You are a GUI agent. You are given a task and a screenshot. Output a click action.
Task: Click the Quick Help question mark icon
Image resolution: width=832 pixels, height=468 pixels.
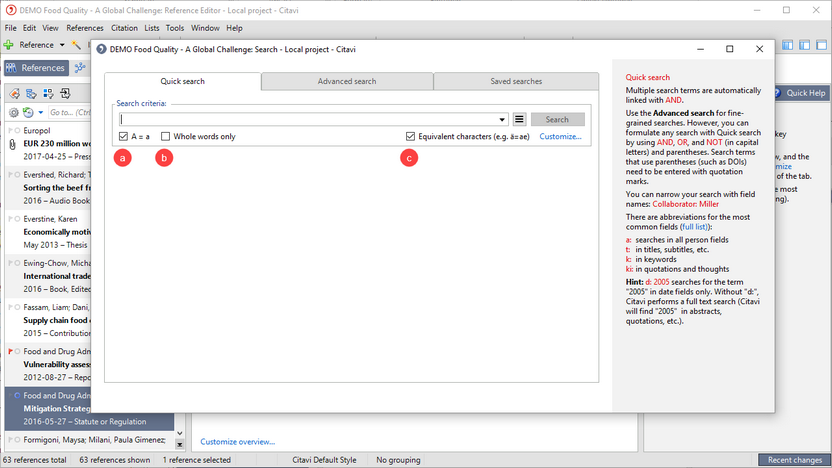point(777,93)
